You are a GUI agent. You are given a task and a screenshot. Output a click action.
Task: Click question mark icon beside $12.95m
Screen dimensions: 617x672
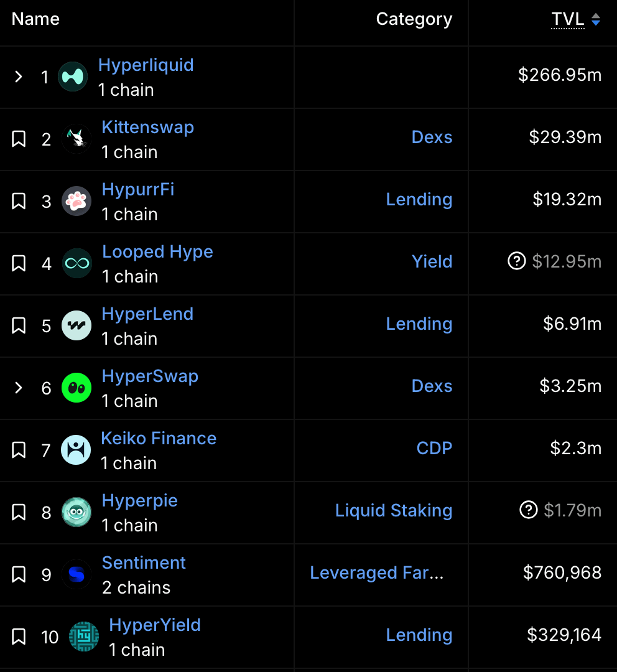517,261
